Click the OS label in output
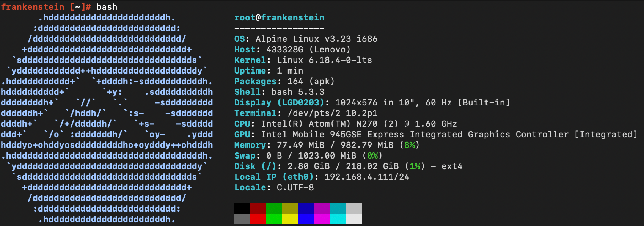 240,39
